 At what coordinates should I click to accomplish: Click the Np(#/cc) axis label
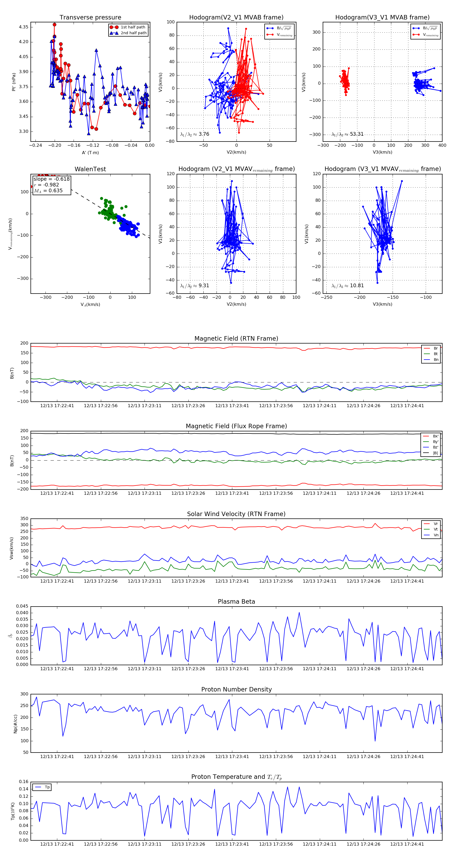click(15, 724)
